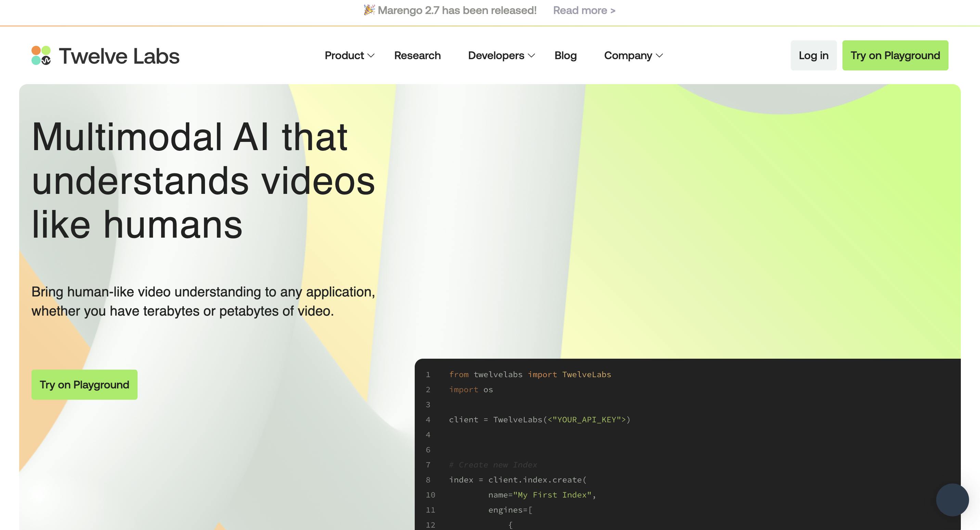980x530 pixels.
Task: Open the Developers nav item
Action: [x=496, y=55]
